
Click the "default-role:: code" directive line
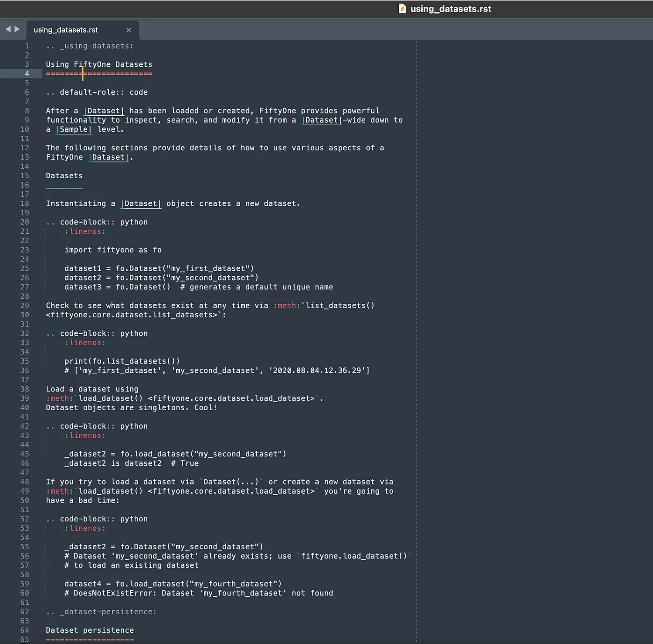(x=103, y=92)
